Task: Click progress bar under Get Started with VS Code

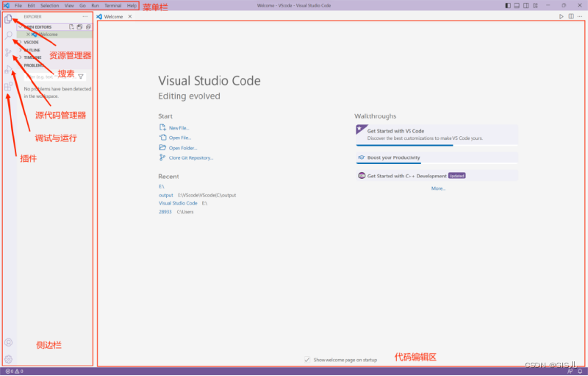Action: [437, 145]
